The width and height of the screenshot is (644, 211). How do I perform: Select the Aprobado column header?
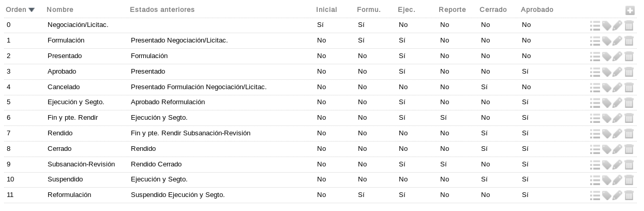tap(537, 10)
